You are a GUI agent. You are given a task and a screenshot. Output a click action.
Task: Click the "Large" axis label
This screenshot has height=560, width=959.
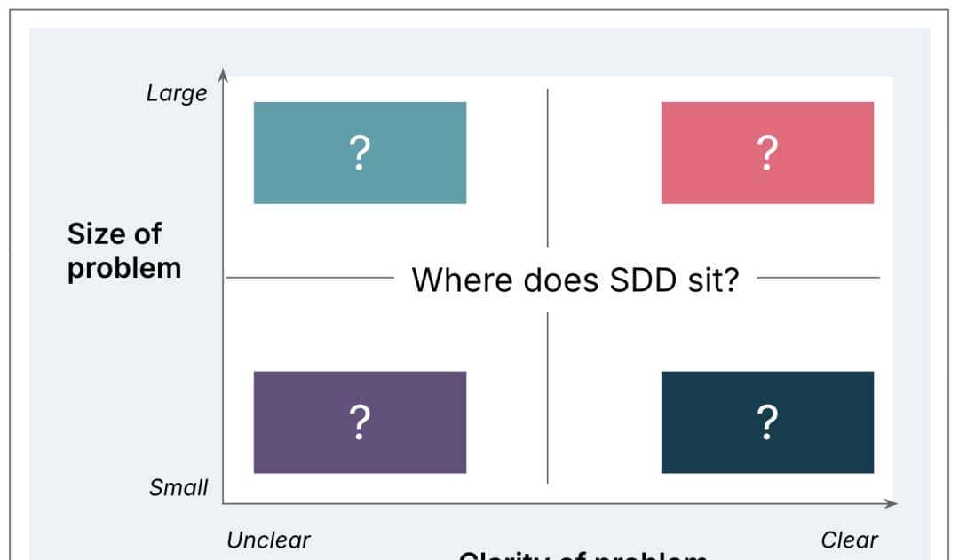click(177, 93)
